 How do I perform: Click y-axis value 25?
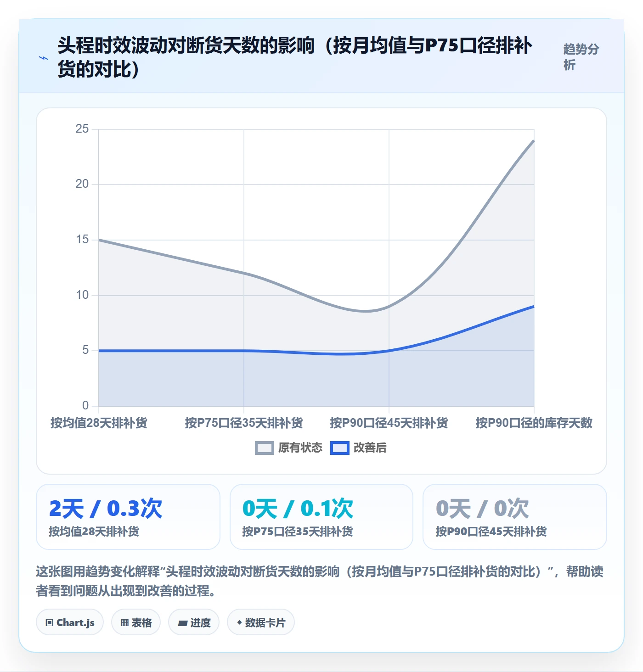pos(82,129)
